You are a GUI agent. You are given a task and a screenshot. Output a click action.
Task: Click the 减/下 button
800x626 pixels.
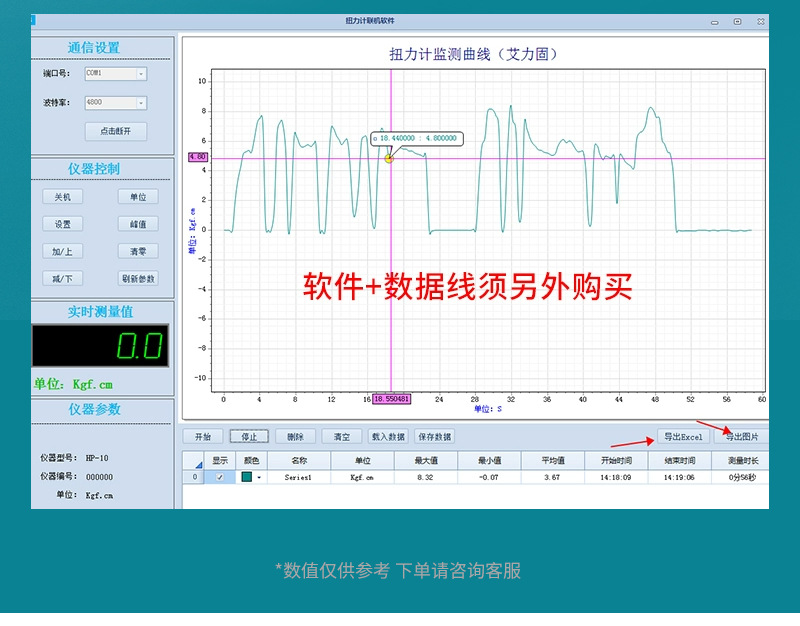63,279
